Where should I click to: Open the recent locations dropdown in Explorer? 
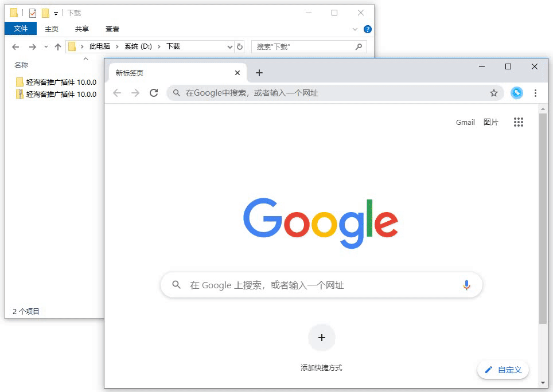[46, 47]
